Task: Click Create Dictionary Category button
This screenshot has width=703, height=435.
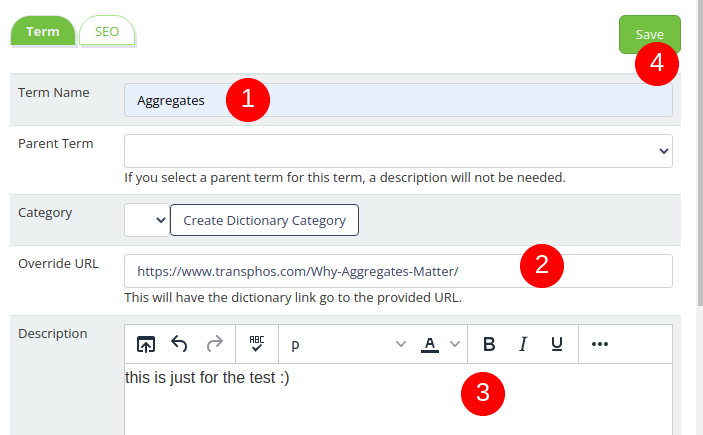Action: pos(264,220)
